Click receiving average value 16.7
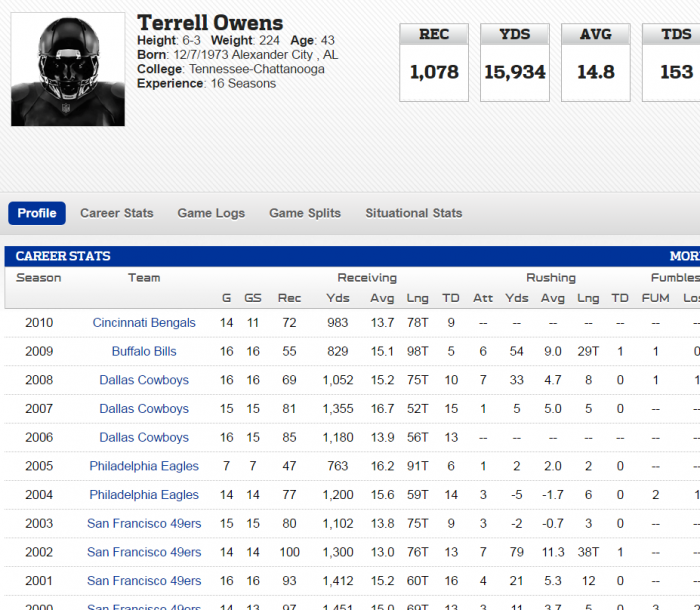The height and width of the screenshot is (610, 700). point(382,409)
